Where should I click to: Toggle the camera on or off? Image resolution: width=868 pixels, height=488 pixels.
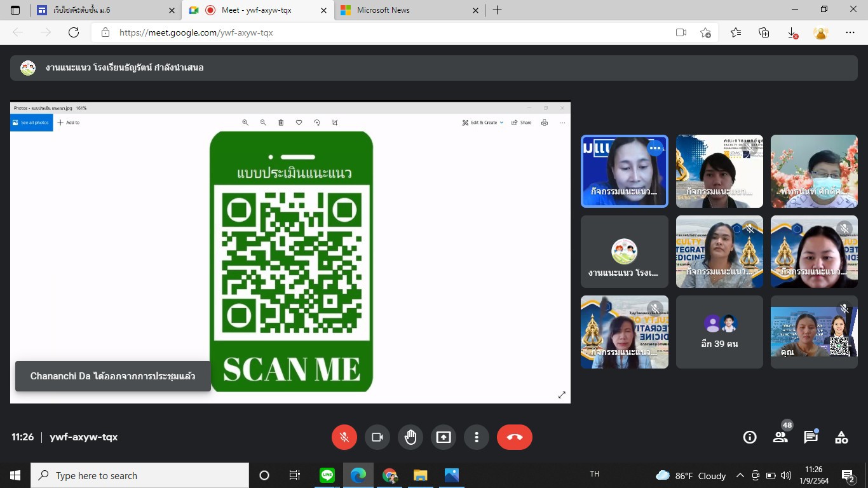(x=377, y=437)
